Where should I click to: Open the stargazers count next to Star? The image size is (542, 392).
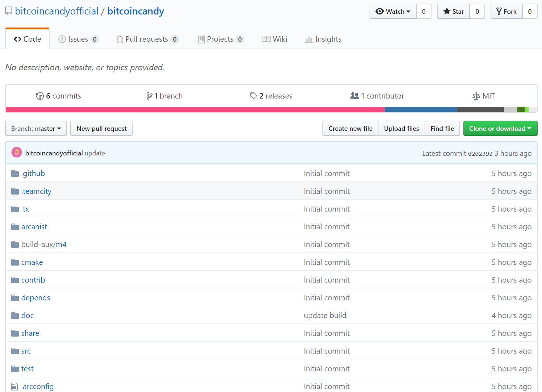477,11
